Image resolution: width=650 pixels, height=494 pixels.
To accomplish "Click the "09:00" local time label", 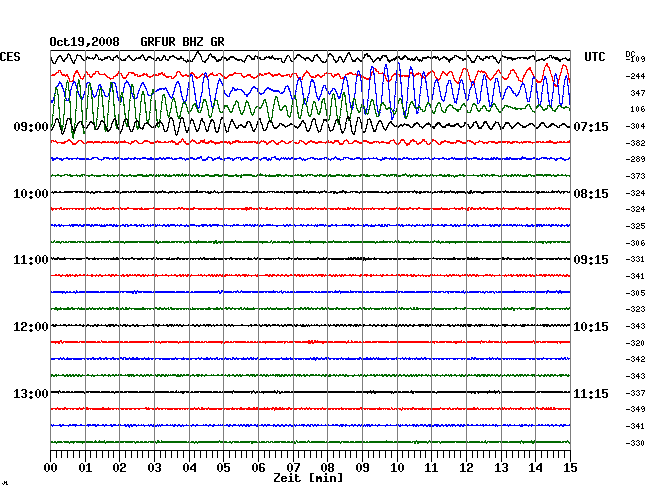I will point(31,127).
